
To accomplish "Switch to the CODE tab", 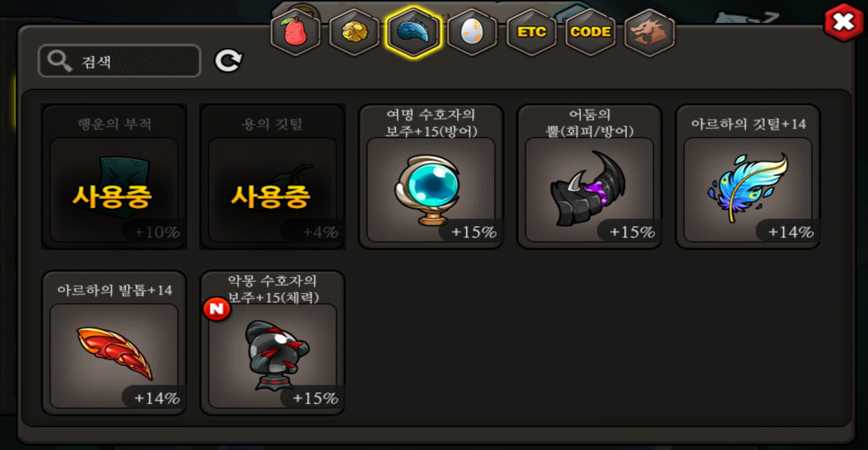I will 590,32.
